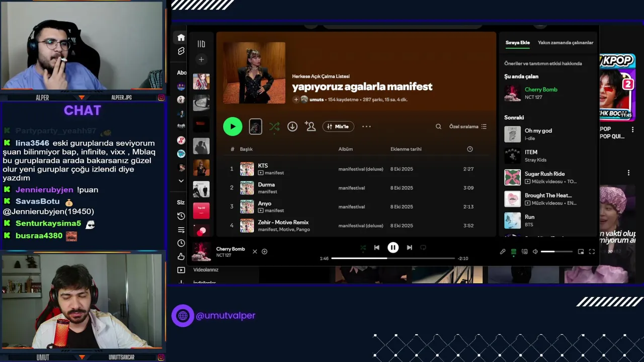Open the three-dots more options for playlist
644x362 pixels.
tap(366, 127)
